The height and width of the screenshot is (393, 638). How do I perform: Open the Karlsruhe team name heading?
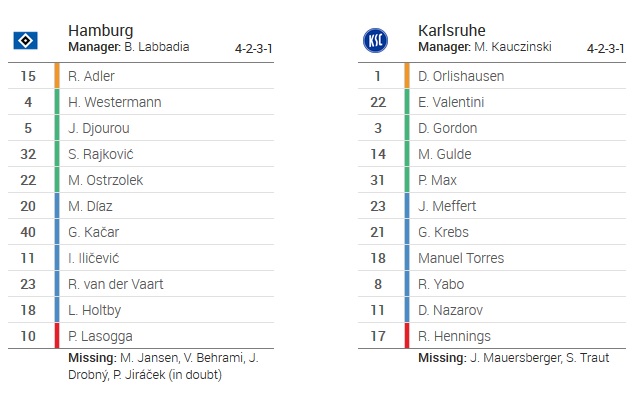452,31
